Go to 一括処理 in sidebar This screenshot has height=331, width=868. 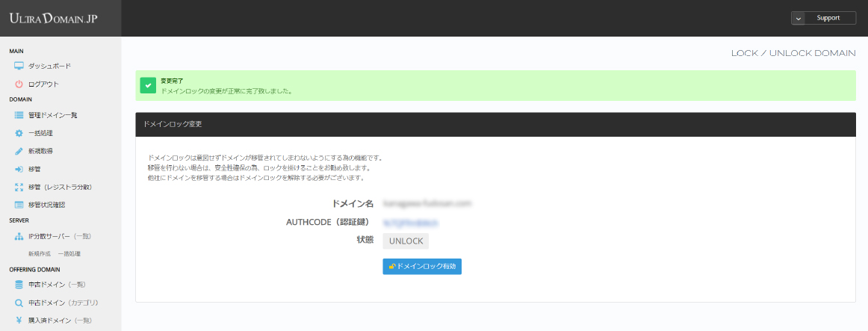[x=40, y=134]
